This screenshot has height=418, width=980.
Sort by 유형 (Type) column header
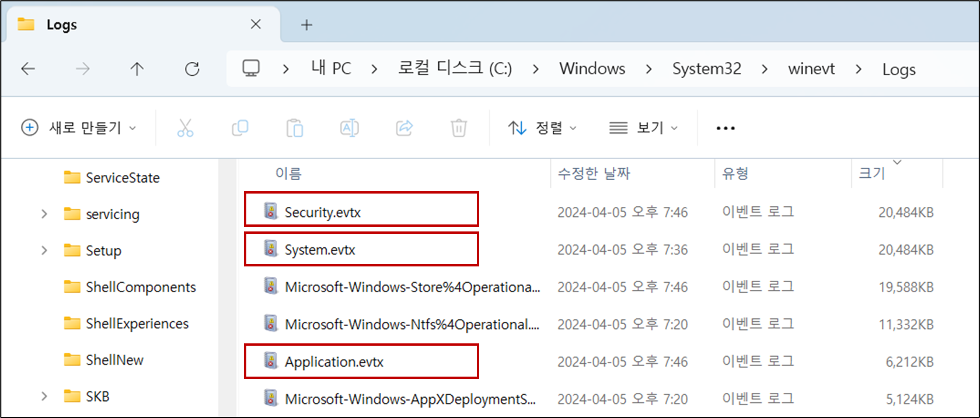click(735, 174)
